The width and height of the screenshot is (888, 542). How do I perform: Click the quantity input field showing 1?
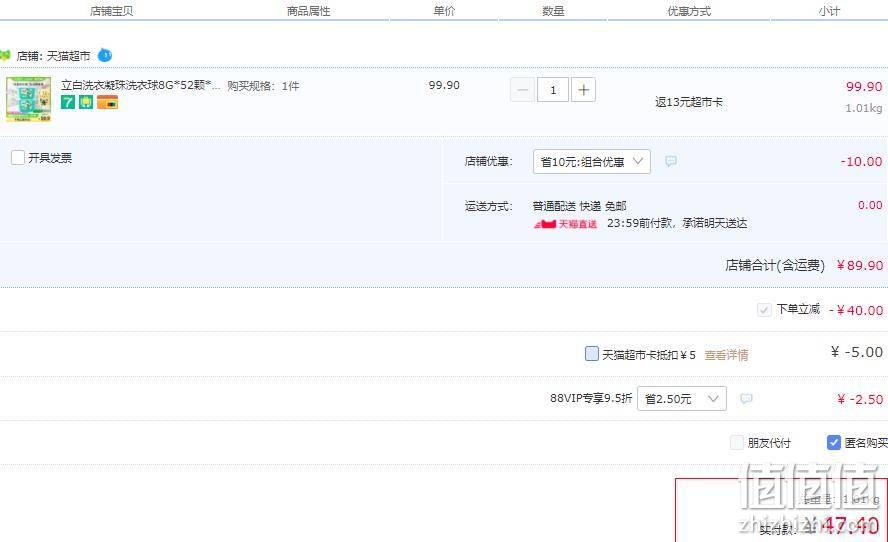(553, 90)
